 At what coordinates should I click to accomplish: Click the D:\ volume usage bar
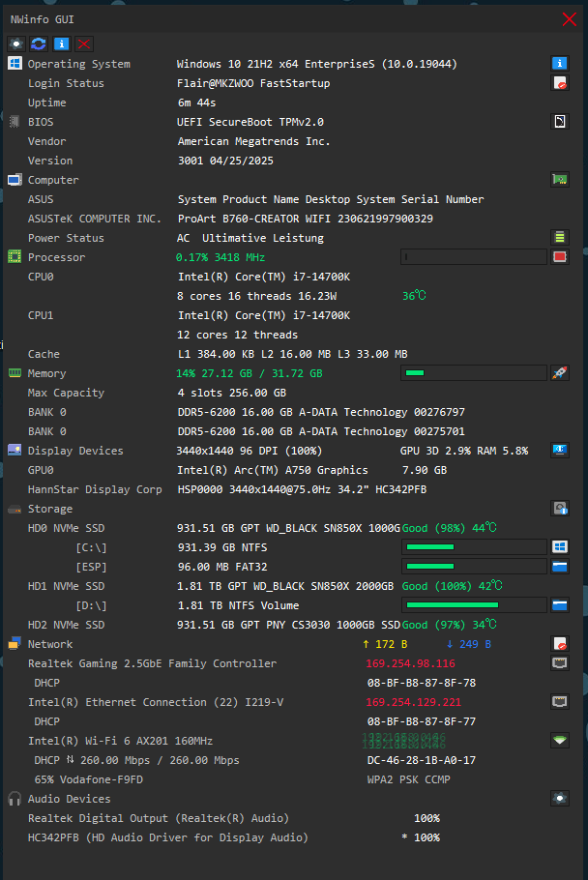click(x=474, y=605)
